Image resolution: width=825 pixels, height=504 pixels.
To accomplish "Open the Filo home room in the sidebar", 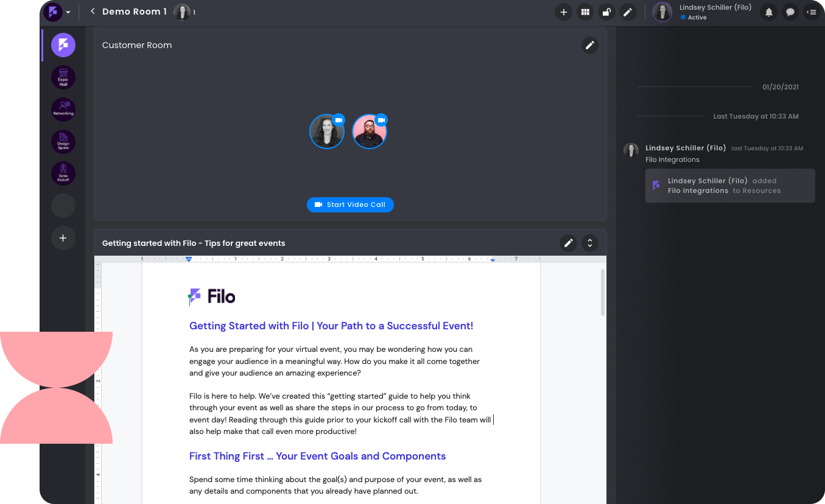I will [x=63, y=45].
